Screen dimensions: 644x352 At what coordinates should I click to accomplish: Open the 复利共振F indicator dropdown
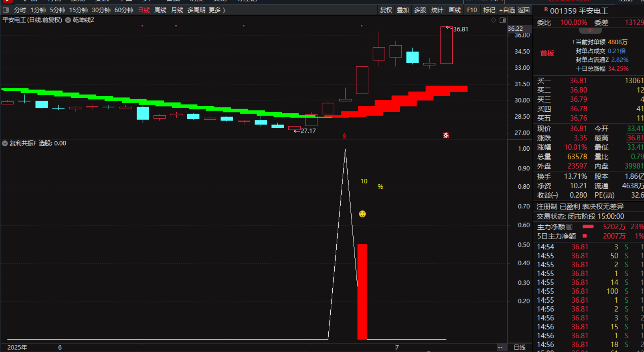pyautogui.click(x=5, y=143)
